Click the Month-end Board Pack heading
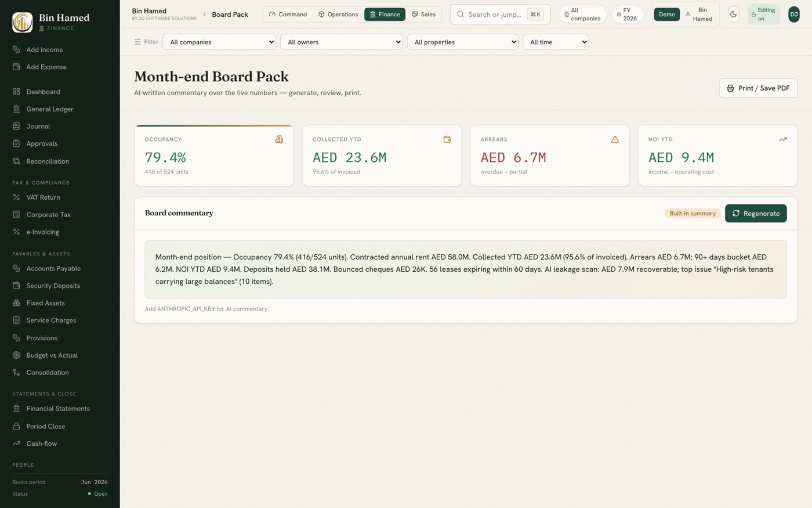The height and width of the screenshot is (508, 812). coord(211,77)
